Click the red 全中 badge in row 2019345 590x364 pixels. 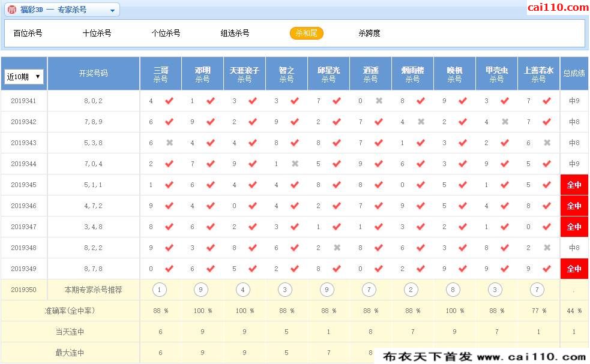point(574,185)
